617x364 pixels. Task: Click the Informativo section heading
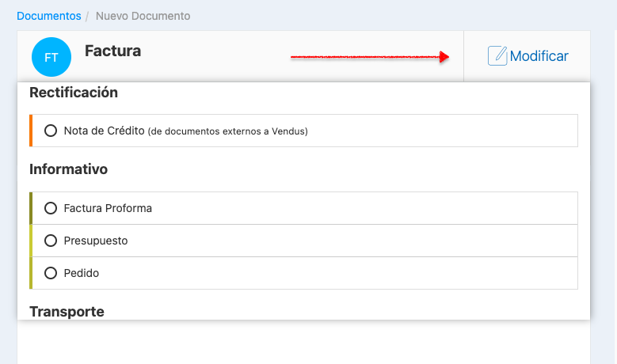click(68, 169)
